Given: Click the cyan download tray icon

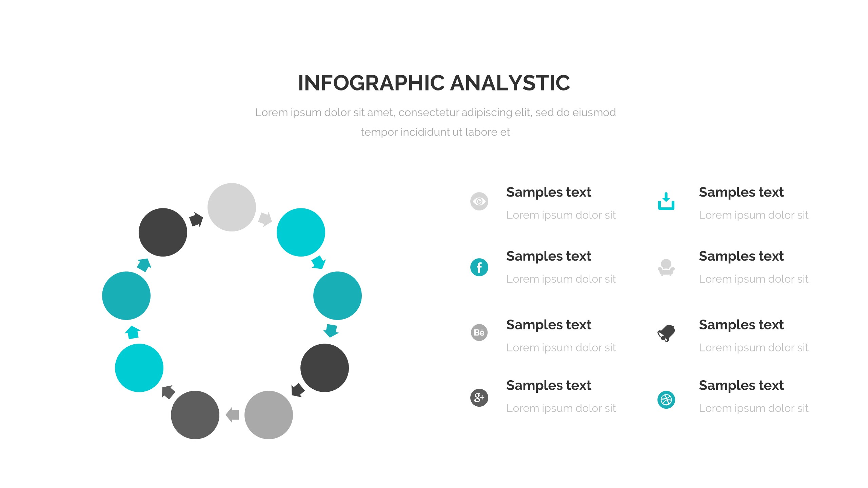Looking at the screenshot, I should click(x=666, y=201).
